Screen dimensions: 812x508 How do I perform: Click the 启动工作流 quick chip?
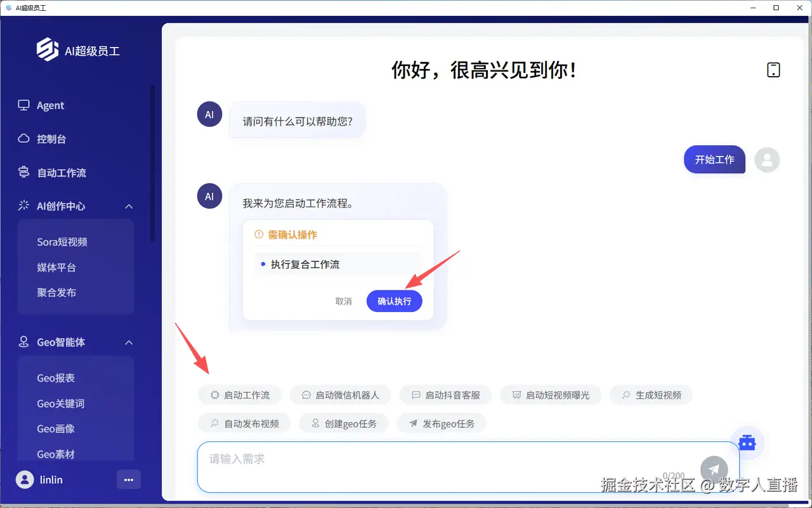coord(240,394)
